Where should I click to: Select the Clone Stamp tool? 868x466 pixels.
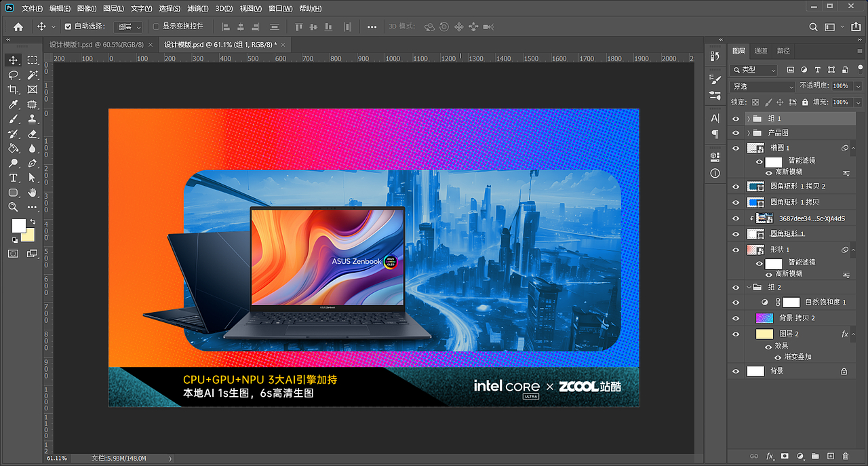point(32,119)
